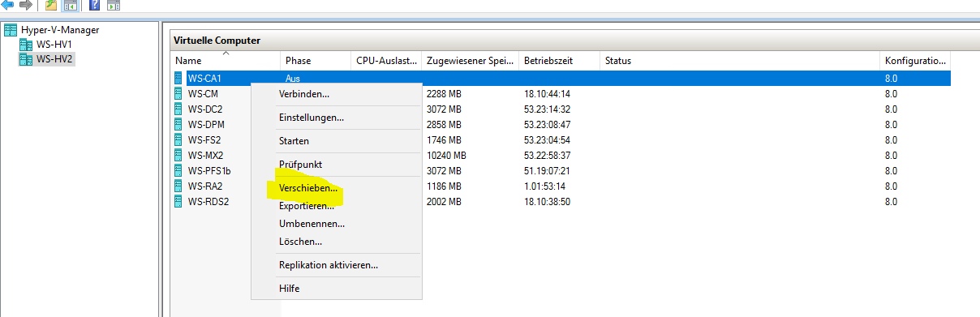Click the Hyper-V-Manager tree icon
The image size is (980, 317).
point(11,30)
